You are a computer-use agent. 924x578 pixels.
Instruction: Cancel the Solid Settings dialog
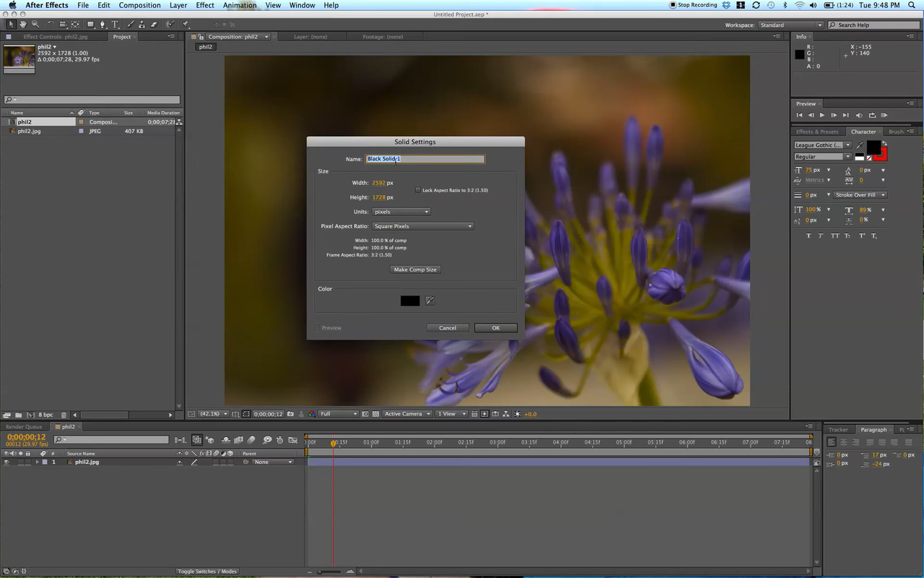coord(448,327)
